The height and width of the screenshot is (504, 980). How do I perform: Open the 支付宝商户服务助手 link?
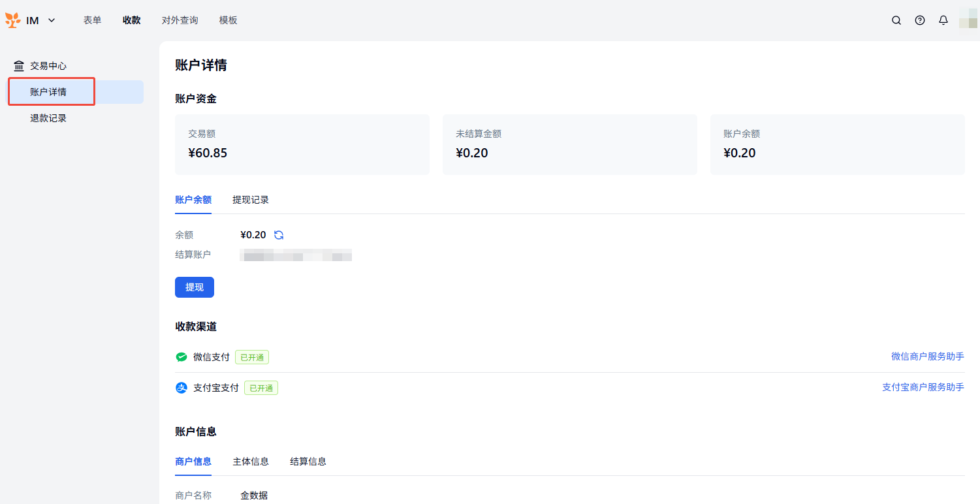pyautogui.click(x=923, y=387)
